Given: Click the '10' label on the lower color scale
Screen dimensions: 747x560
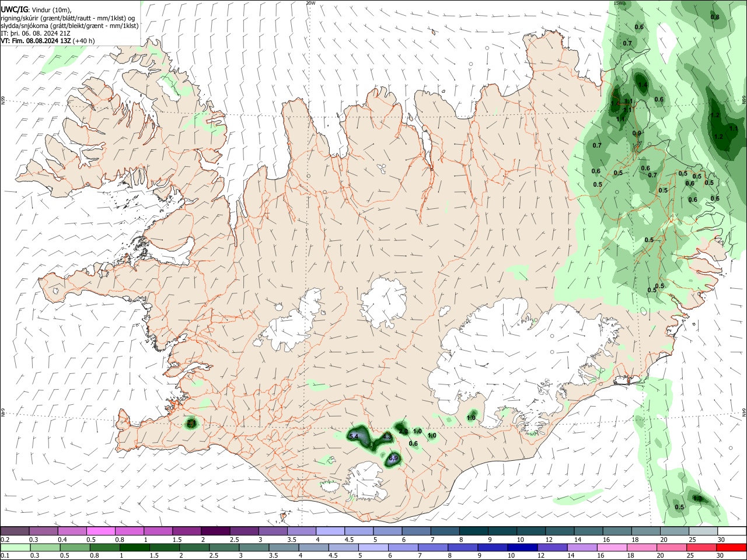Looking at the screenshot, I should tap(511, 555).
